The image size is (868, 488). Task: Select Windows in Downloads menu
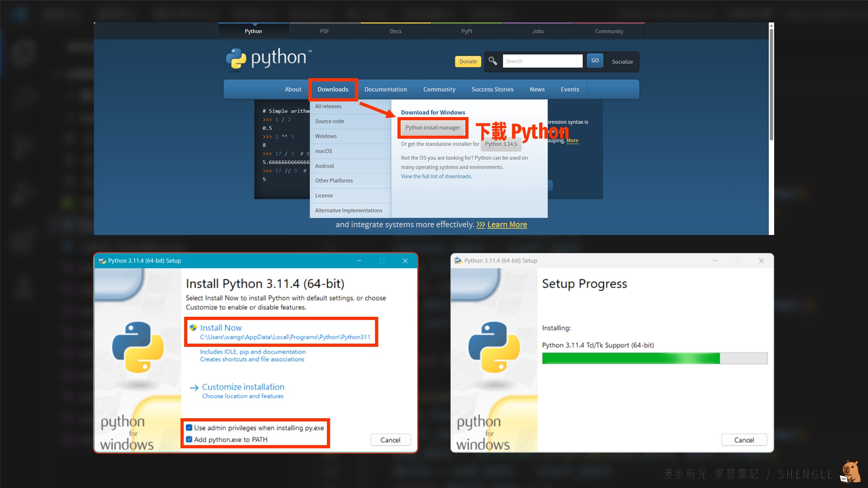[350, 136]
